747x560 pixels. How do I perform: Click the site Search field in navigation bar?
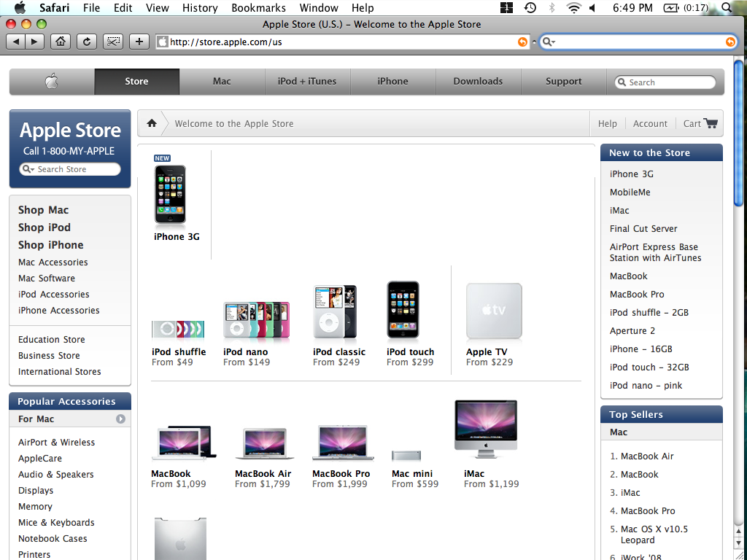pos(665,82)
